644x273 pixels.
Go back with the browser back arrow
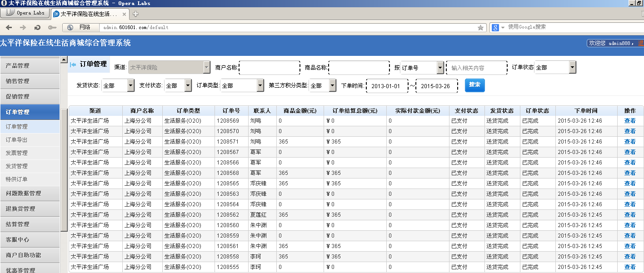(x=9, y=27)
